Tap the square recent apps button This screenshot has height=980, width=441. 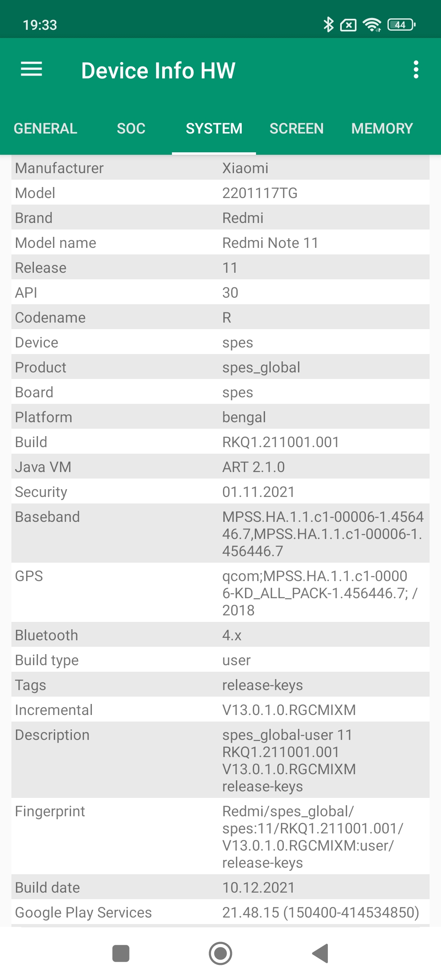point(121,953)
